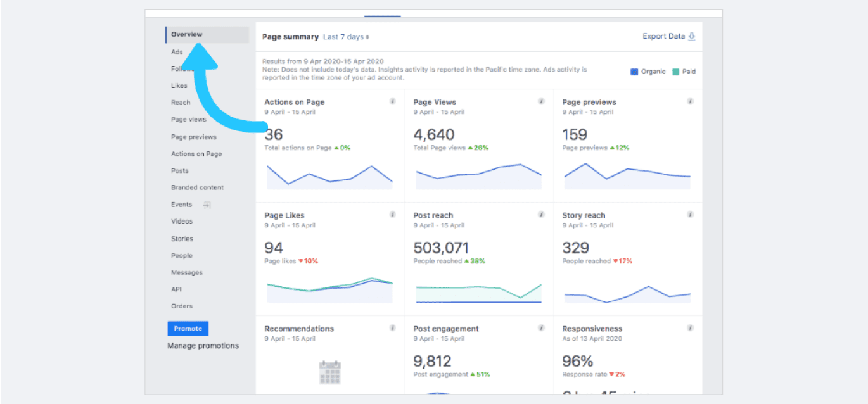
Task: Open Messages in the sidebar
Action: coord(187,273)
